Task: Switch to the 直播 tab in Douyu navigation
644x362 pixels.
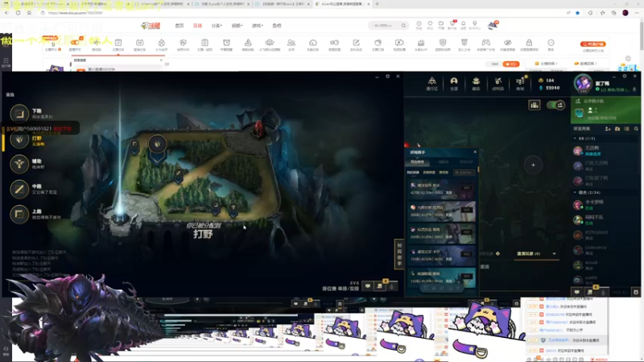Action: click(197, 26)
